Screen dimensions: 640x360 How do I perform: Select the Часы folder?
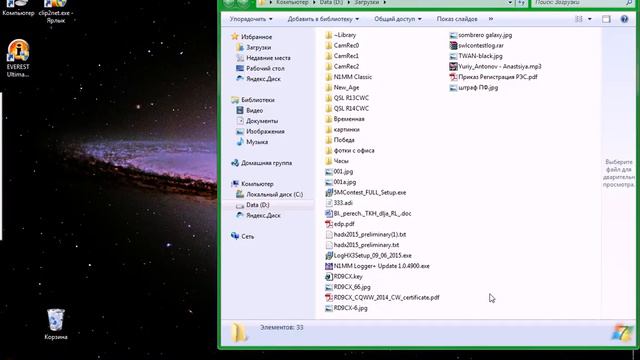point(337,161)
